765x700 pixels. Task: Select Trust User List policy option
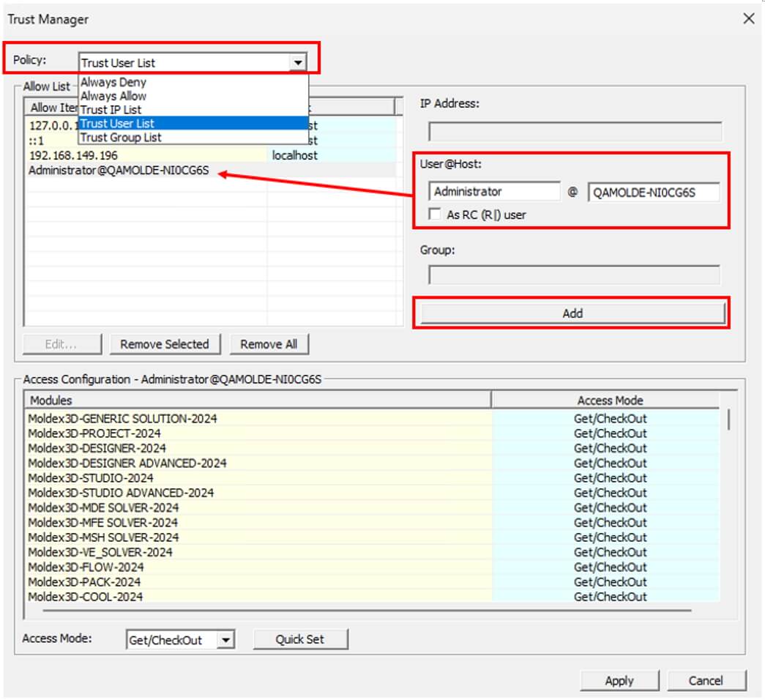(x=193, y=123)
